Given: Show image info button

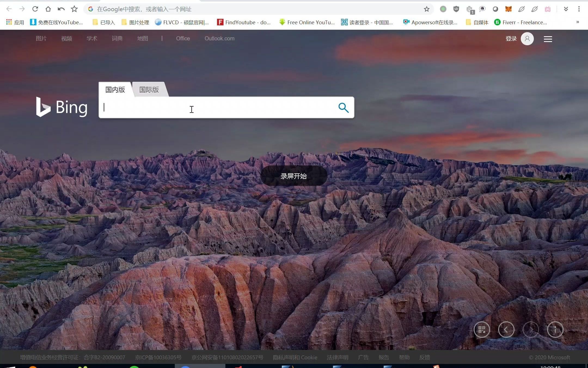Looking at the screenshot, I should (555, 330).
